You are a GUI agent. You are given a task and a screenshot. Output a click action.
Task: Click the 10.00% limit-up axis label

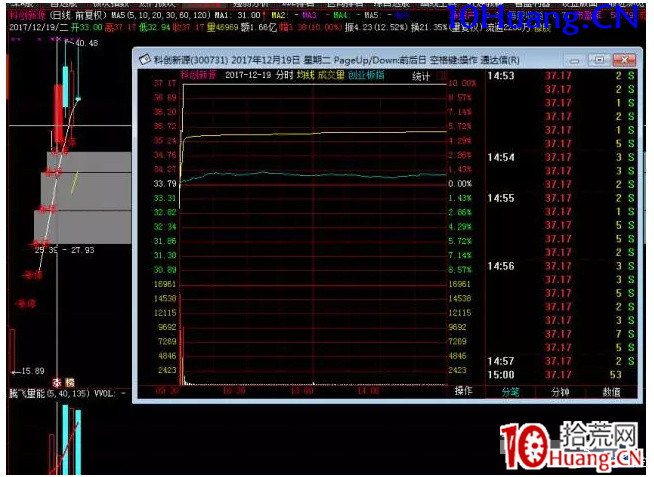(462, 83)
